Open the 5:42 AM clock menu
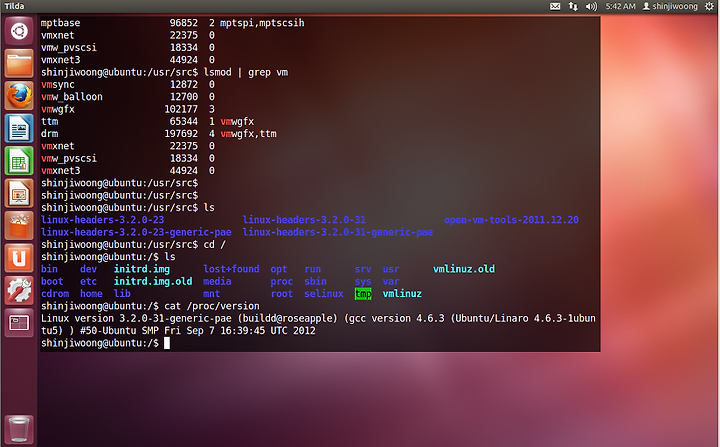Screen dimensions: 720x447 click(x=620, y=6)
